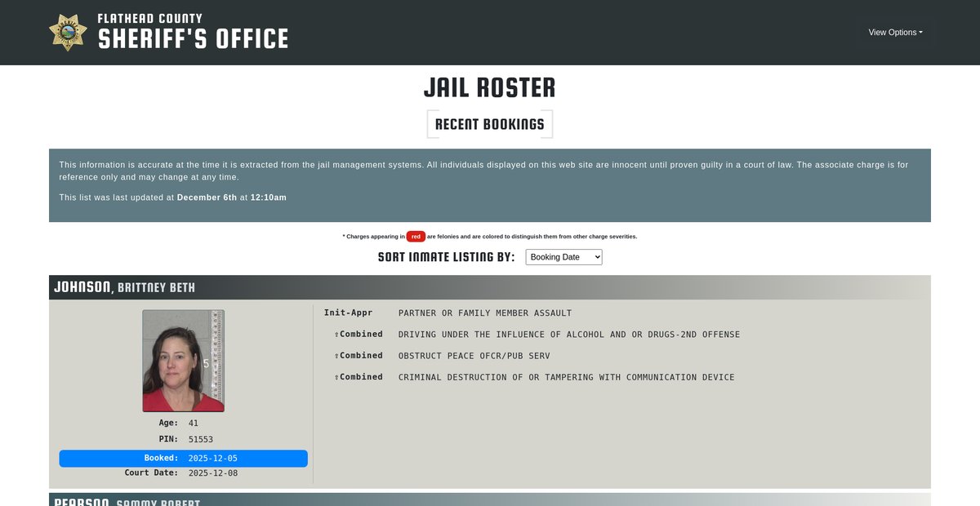
Task: Click the arrow icon beside Criminal Destruction charge
Action: point(336,377)
